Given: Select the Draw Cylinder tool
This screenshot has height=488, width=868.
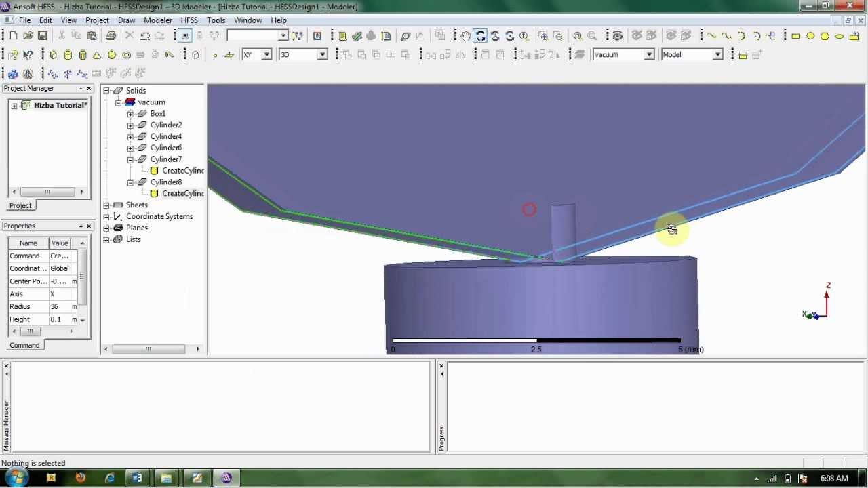Looking at the screenshot, I should (x=68, y=55).
